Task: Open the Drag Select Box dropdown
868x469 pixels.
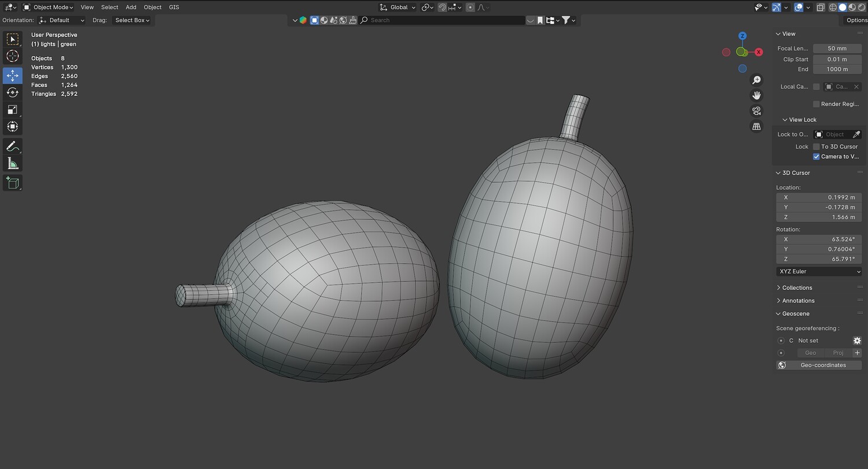Action: (x=133, y=20)
